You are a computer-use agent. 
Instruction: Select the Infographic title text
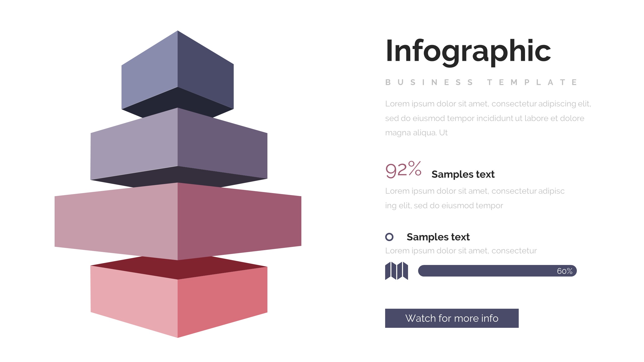[x=468, y=51]
